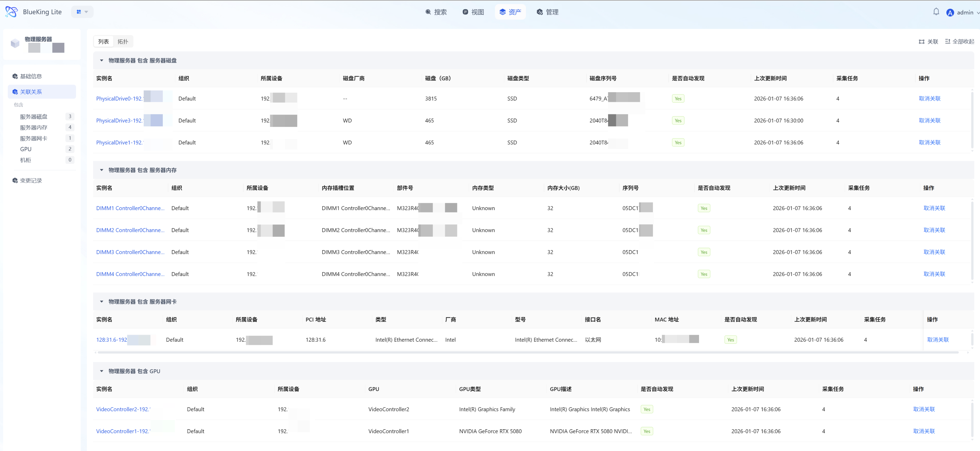Collapse the 服务器磁盘 section
Screen dimensions: 980x451
101,61
